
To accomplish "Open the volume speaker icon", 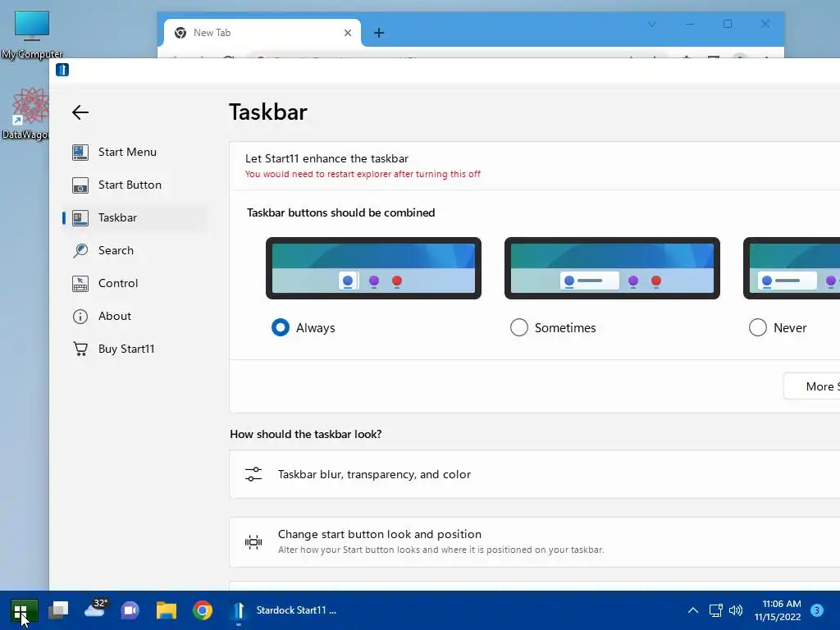I will click(x=736, y=610).
